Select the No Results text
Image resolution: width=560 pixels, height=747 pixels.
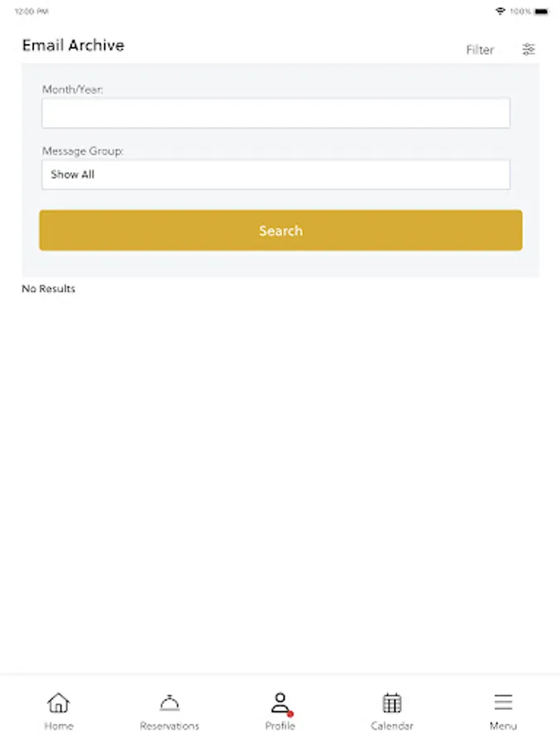[x=48, y=288]
